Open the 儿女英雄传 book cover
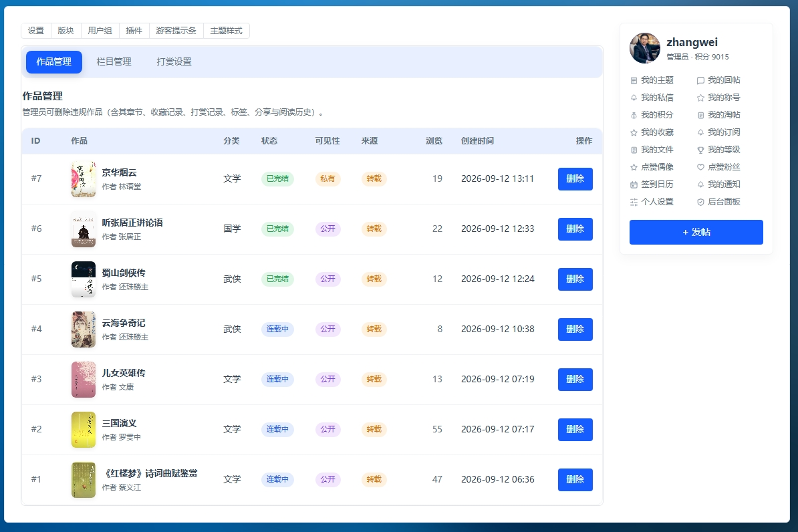Screen dimensions: 798x532 (84, 379)
